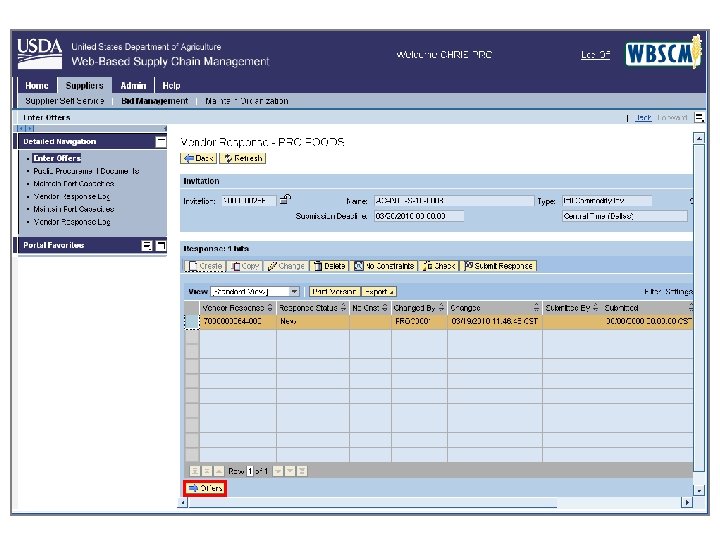Sort by No Cnst column
This screenshot has height=540, width=720.
click(385, 308)
